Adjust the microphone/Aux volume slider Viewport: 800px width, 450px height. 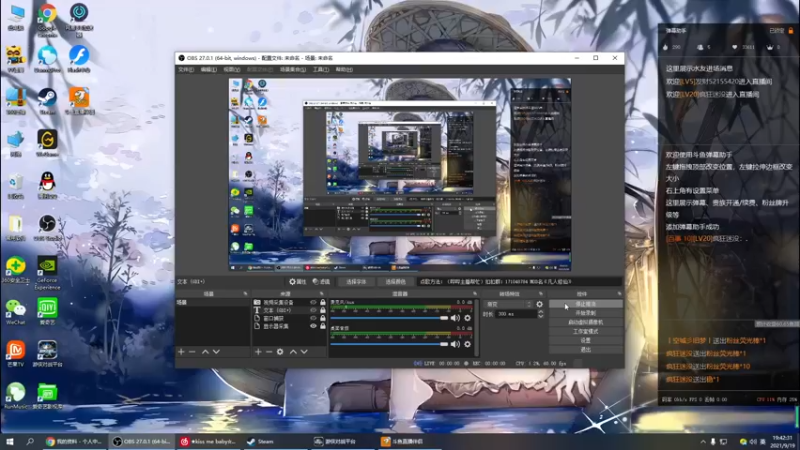[389, 318]
